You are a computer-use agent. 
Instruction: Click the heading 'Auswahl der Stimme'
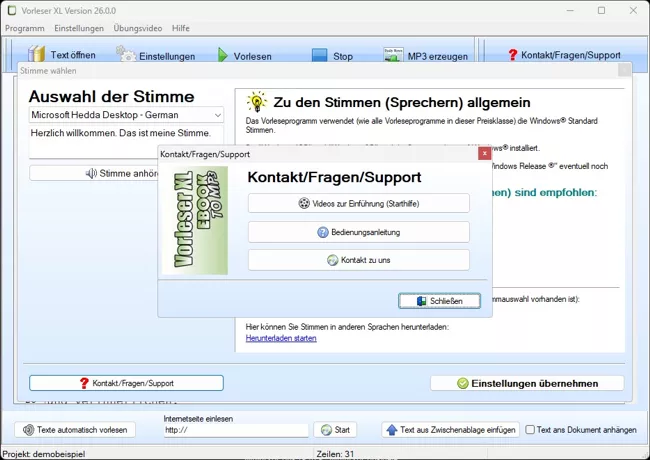(x=112, y=97)
